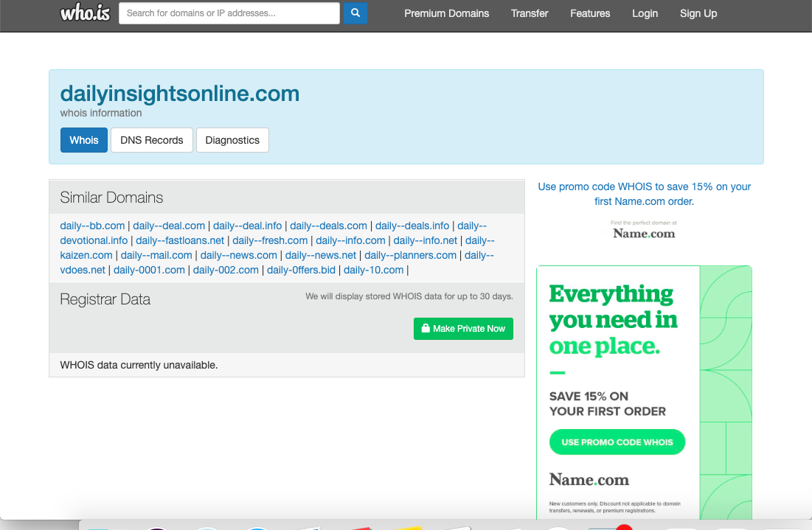Click the dailyinsightsonline.com heading
Screen dimensions: 812x530
click(x=180, y=94)
